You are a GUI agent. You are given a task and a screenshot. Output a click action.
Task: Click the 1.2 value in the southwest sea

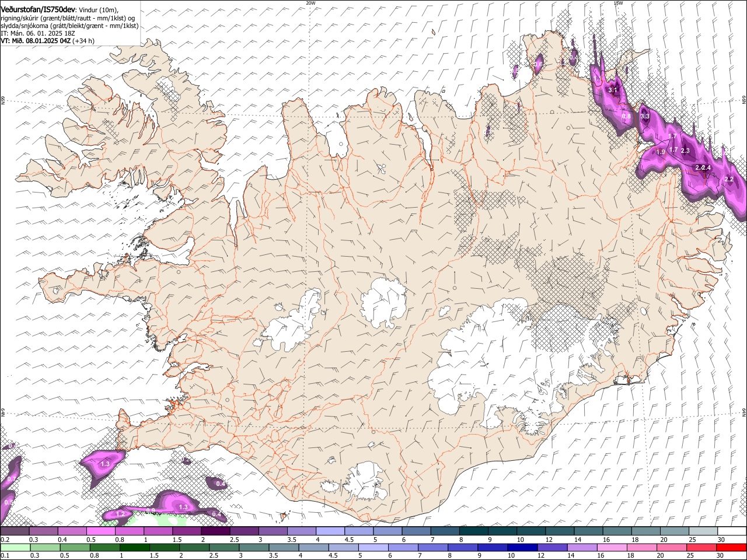121,514
